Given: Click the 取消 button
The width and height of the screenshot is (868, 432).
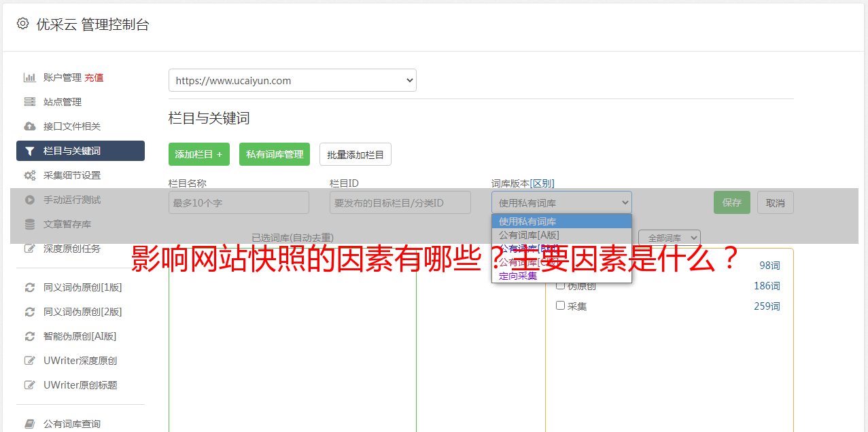Looking at the screenshot, I should coord(776,202).
